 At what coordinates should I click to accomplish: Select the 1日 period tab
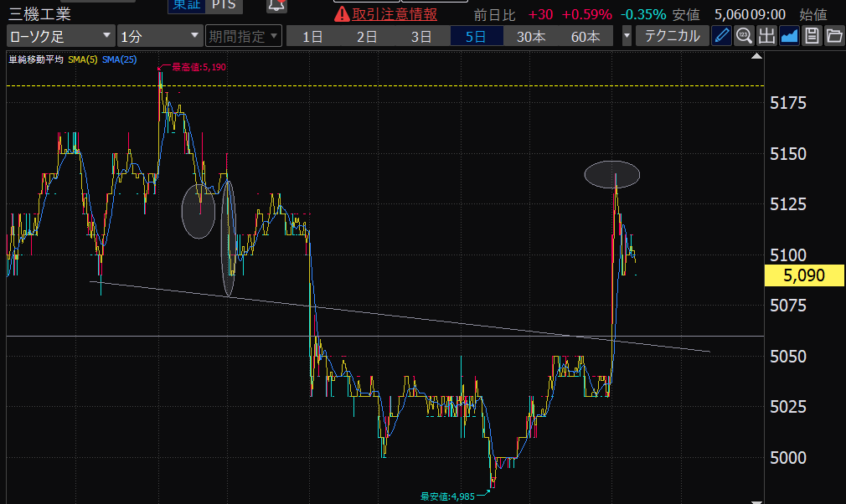(312, 36)
